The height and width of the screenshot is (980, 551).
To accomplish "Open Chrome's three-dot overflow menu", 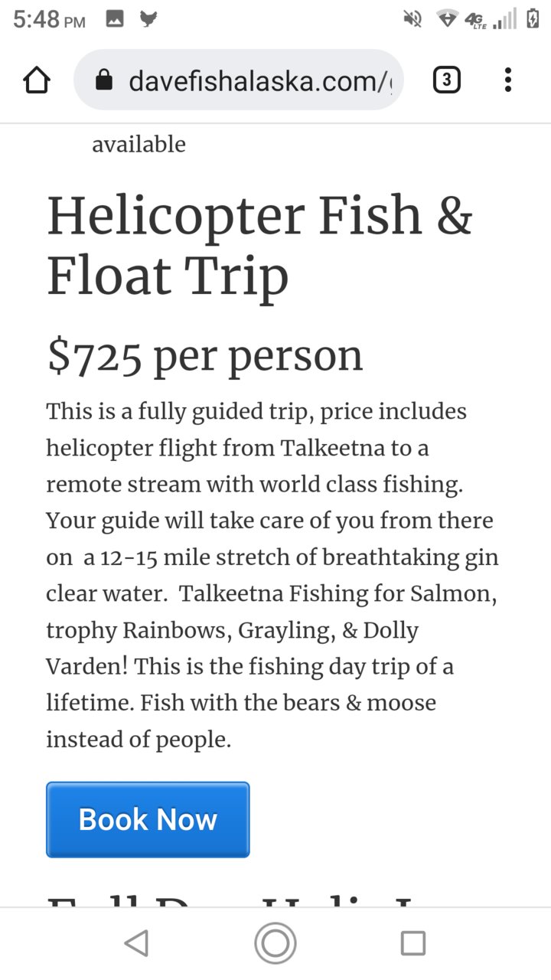I will pos(508,80).
